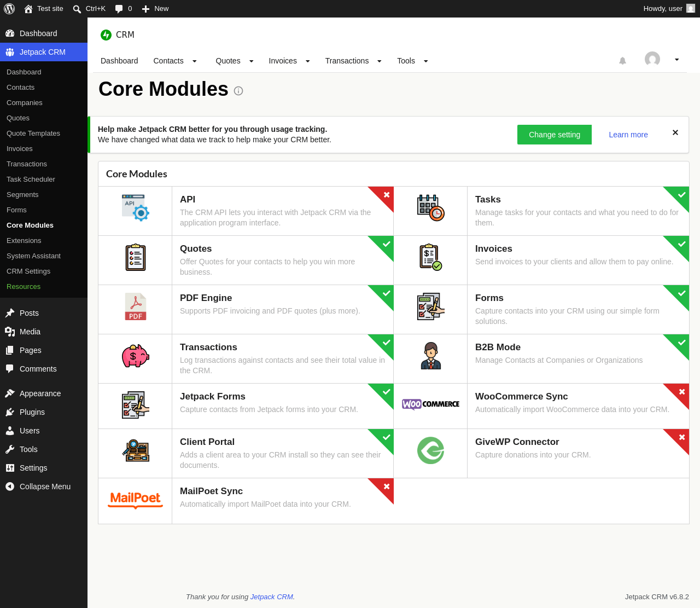Viewport: 700px width, 608px height.
Task: Click the GiveWP Connector module title
Action: click(517, 442)
